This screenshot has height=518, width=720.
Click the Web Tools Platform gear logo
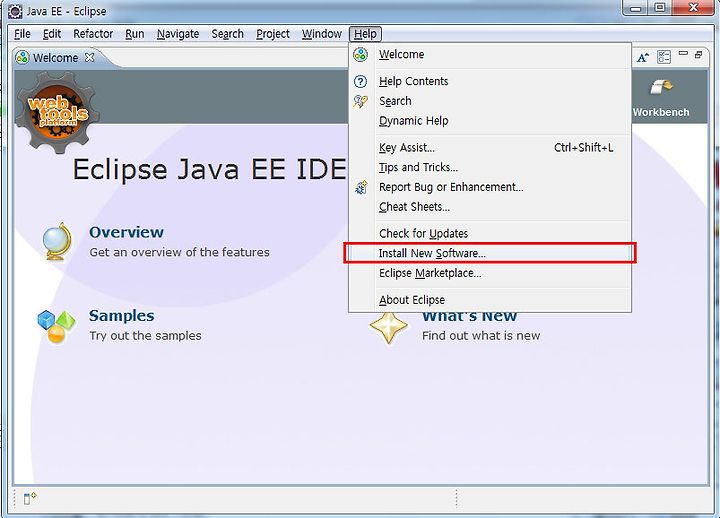(57, 113)
